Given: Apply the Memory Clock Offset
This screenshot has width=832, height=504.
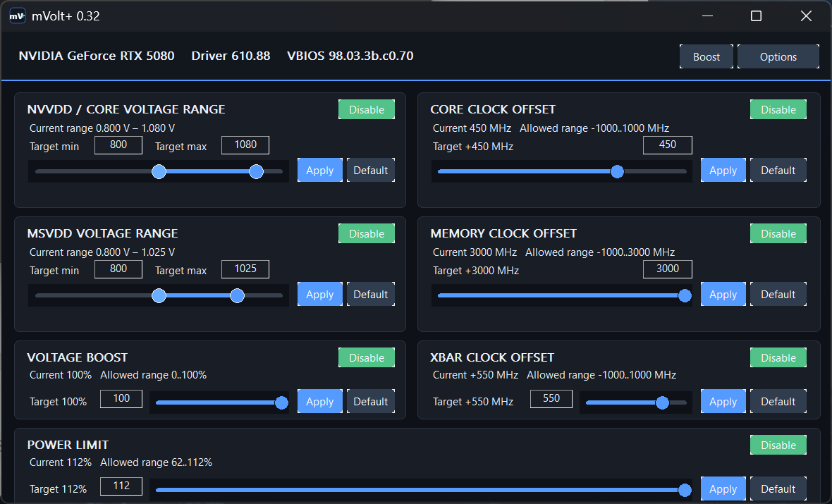Looking at the screenshot, I should tap(723, 295).
